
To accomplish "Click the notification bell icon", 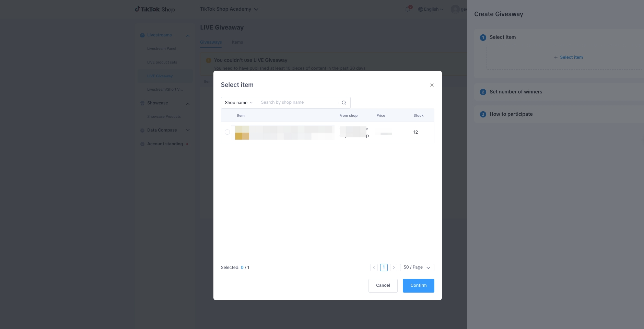I will click(408, 9).
